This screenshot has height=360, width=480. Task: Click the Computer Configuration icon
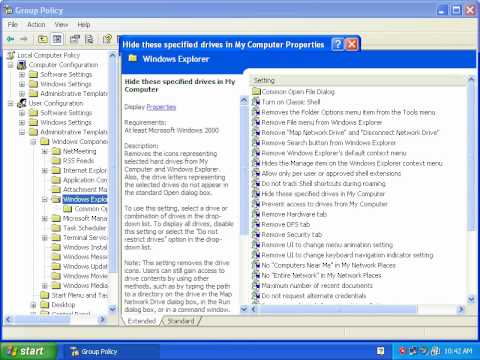point(22,65)
